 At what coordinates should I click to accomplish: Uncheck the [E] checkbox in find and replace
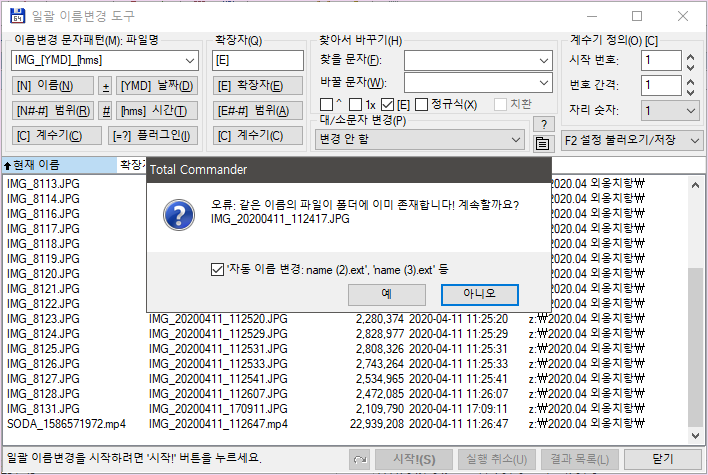tap(387, 105)
